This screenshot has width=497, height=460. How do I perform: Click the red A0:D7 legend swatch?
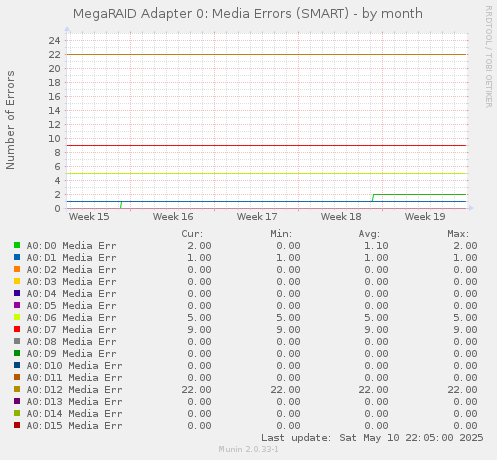(x=17, y=329)
